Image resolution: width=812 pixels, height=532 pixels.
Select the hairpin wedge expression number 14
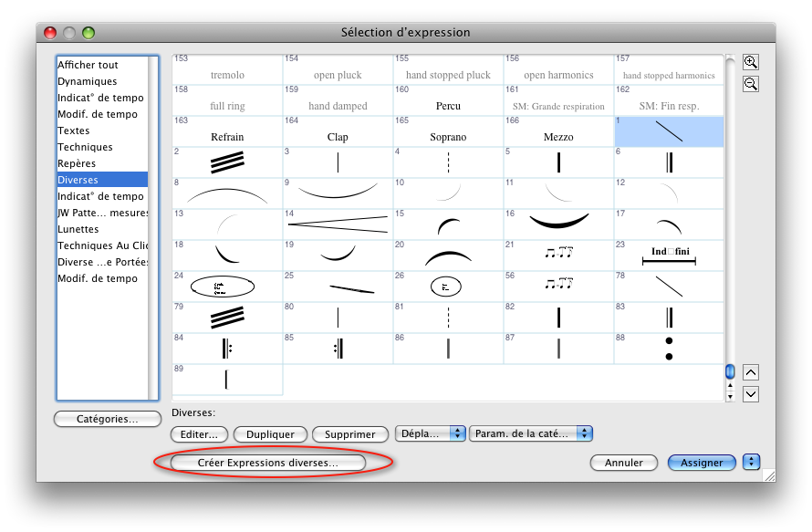pyautogui.click(x=338, y=222)
